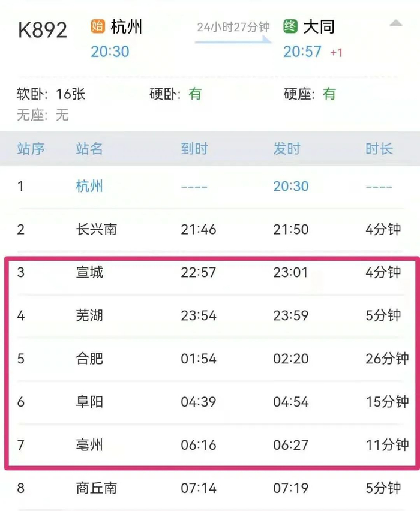
Task: Open the 杭州 station link in row 1
Action: [x=89, y=186]
